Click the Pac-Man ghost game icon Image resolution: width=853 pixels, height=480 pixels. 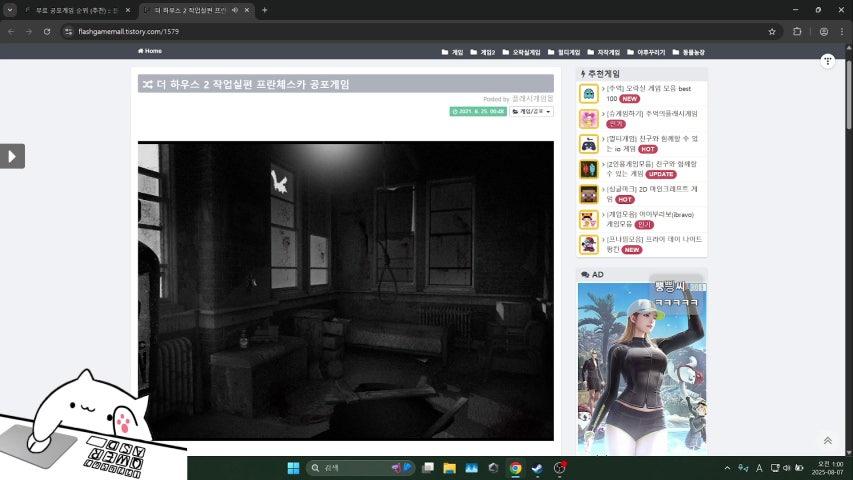589,94
